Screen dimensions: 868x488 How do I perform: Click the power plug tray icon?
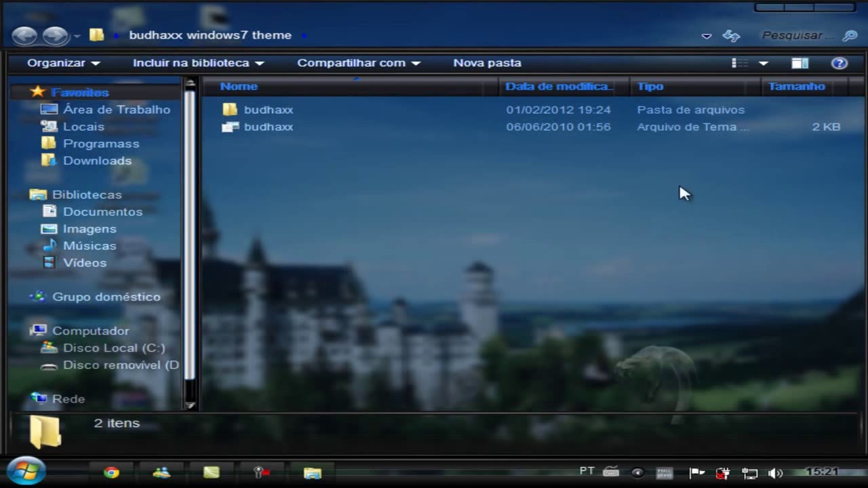723,472
